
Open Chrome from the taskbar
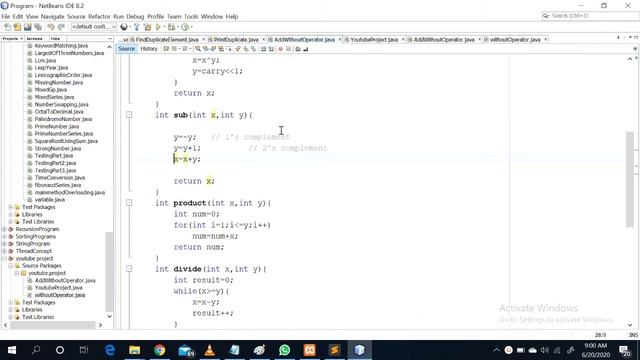[x=160, y=350]
